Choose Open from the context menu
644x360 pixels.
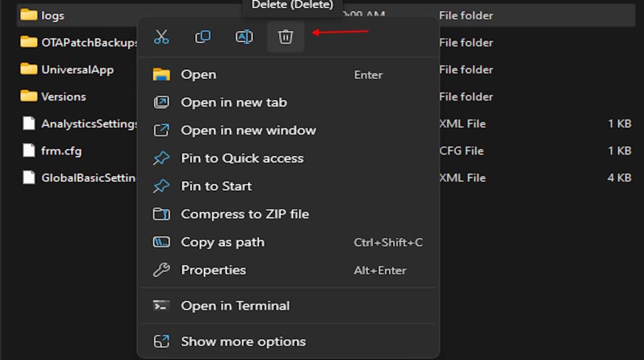click(x=199, y=75)
